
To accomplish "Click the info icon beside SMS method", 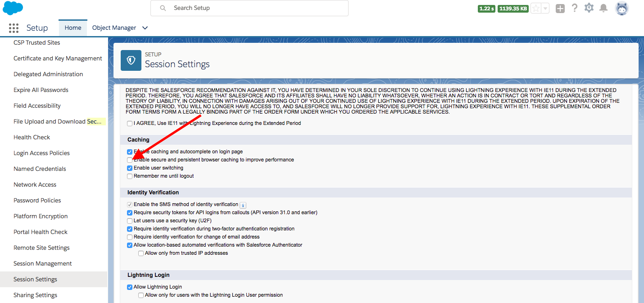I will (x=243, y=205).
